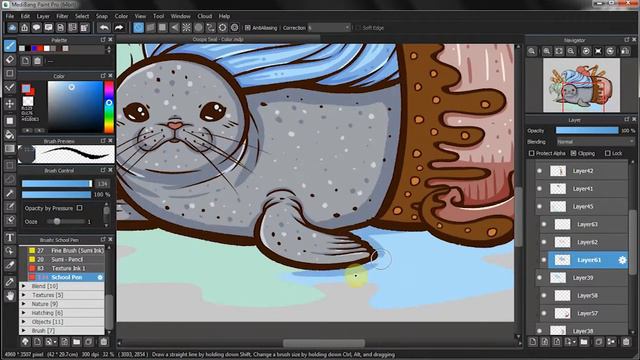
Task: Click the rainbow hue strip
Action: click(x=109, y=107)
